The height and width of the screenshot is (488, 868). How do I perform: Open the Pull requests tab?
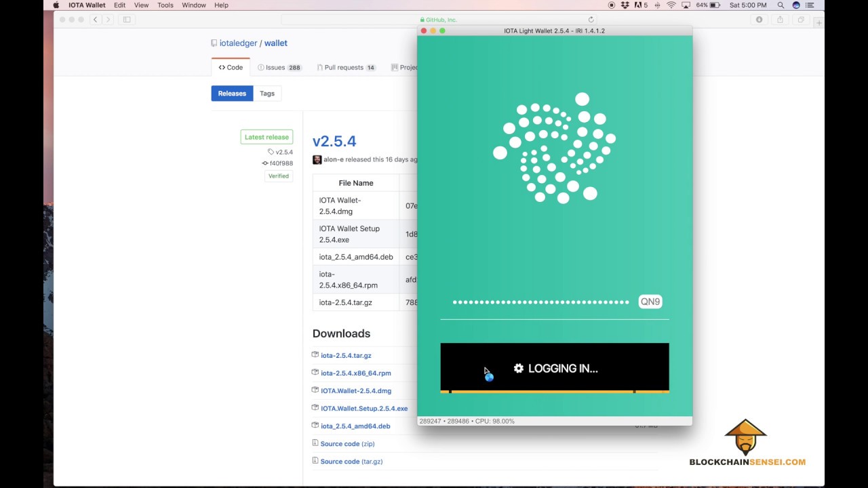tap(346, 67)
